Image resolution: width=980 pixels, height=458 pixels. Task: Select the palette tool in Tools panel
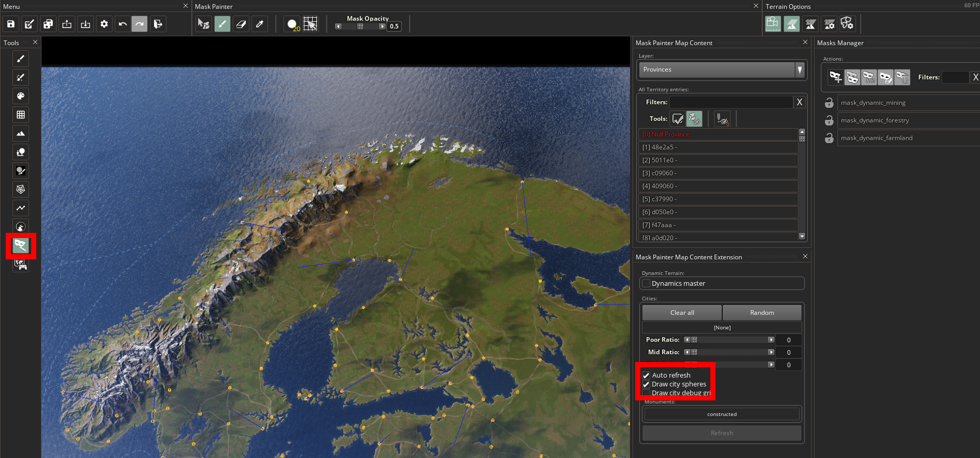[x=21, y=96]
